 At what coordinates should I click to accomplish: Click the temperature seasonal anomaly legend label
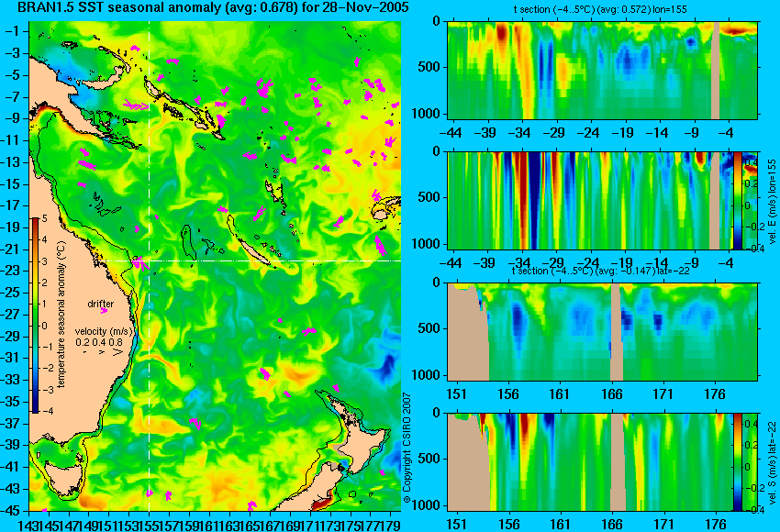[x=61, y=315]
